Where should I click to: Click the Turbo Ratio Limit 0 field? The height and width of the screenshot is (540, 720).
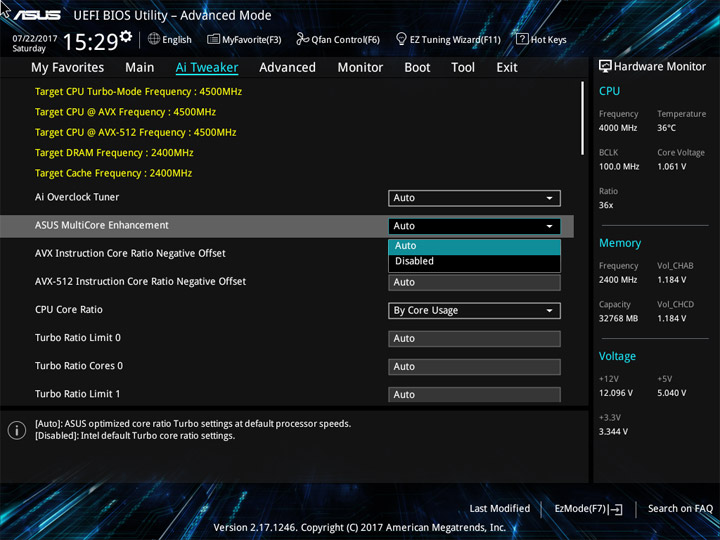point(474,338)
